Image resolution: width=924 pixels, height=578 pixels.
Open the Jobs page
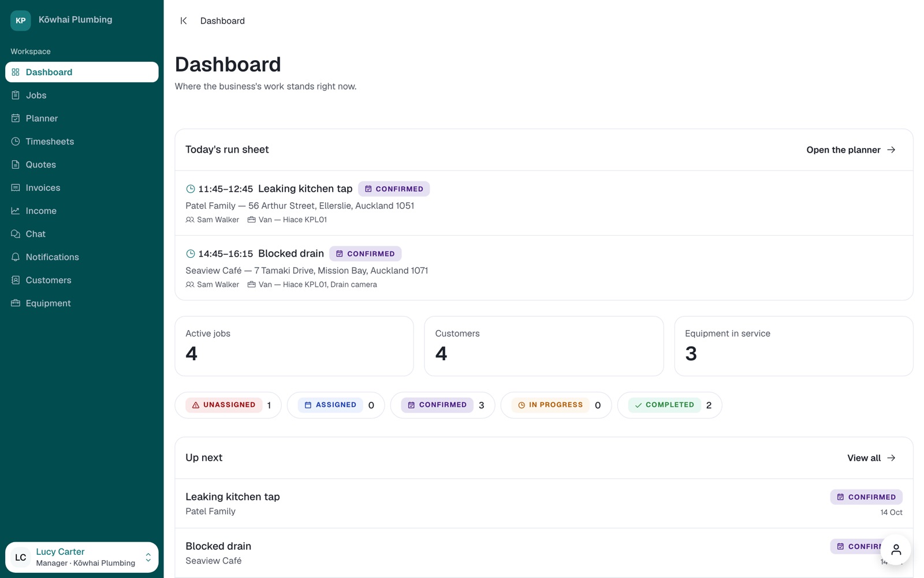[82, 95]
